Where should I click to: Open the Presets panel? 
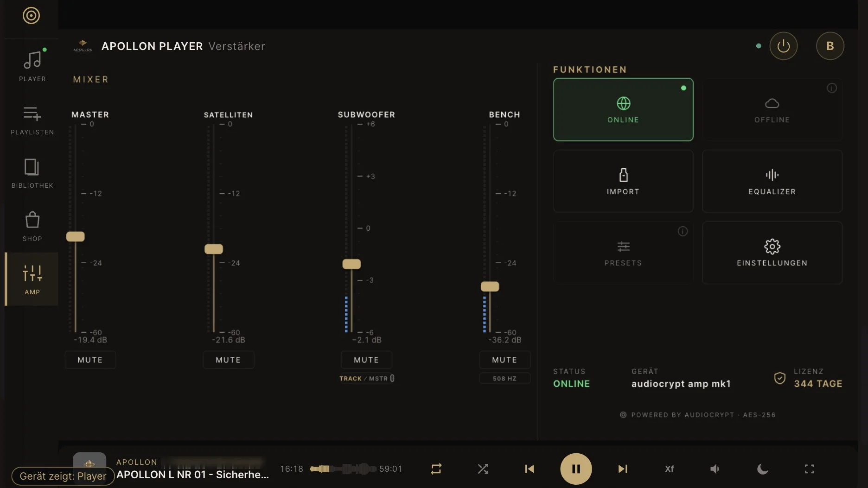tap(623, 253)
